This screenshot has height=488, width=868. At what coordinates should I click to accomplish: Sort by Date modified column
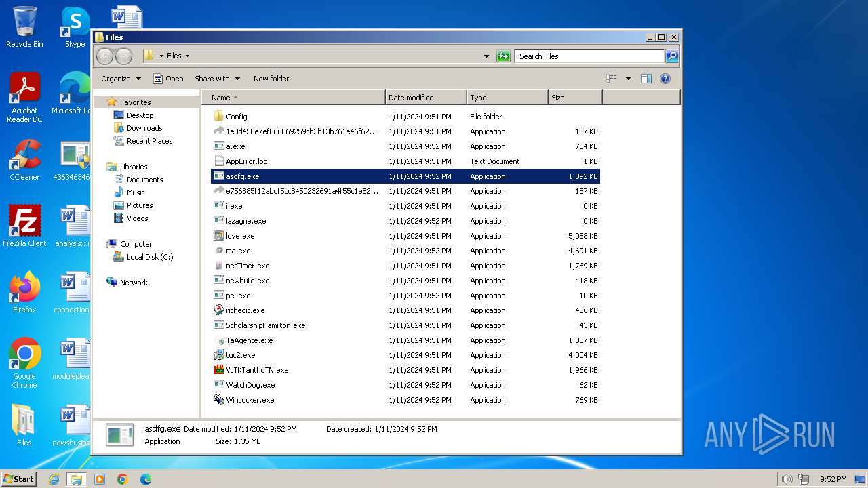coord(426,98)
